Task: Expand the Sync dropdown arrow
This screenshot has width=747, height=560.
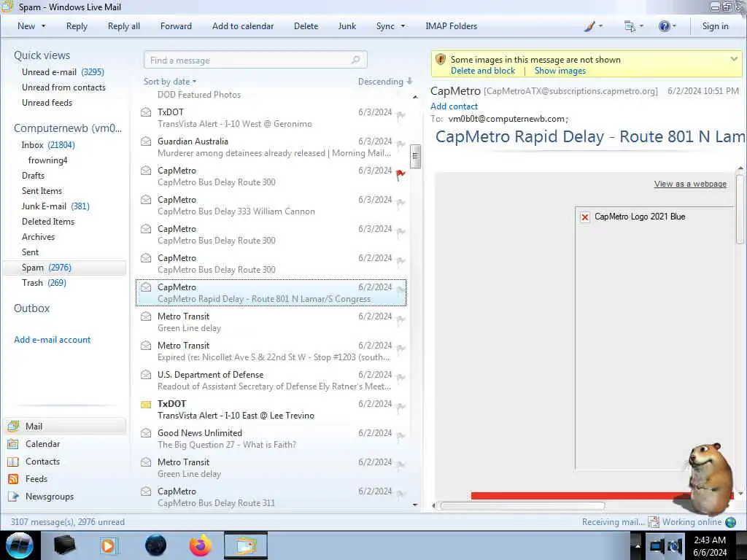Action: [x=403, y=26]
